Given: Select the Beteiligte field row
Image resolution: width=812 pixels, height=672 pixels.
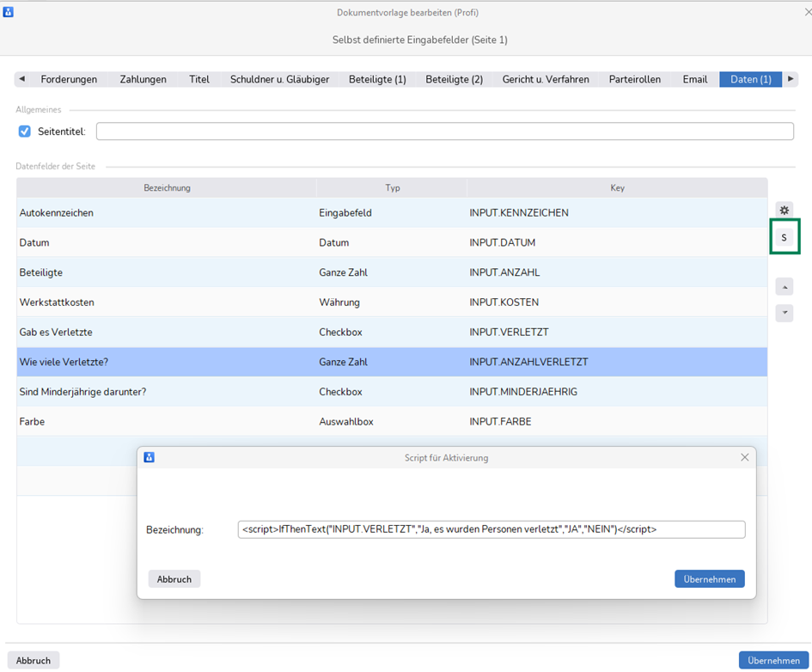Looking at the screenshot, I should (x=392, y=272).
